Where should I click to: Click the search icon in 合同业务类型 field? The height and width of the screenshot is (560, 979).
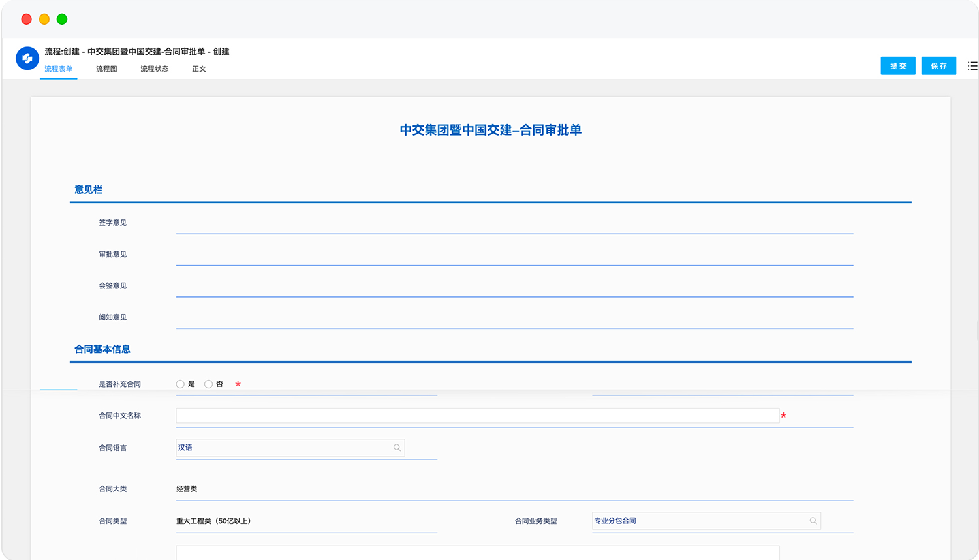coord(813,521)
